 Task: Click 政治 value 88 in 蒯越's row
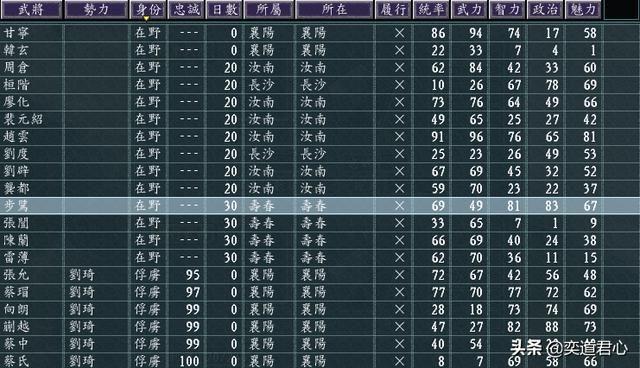[551, 326]
